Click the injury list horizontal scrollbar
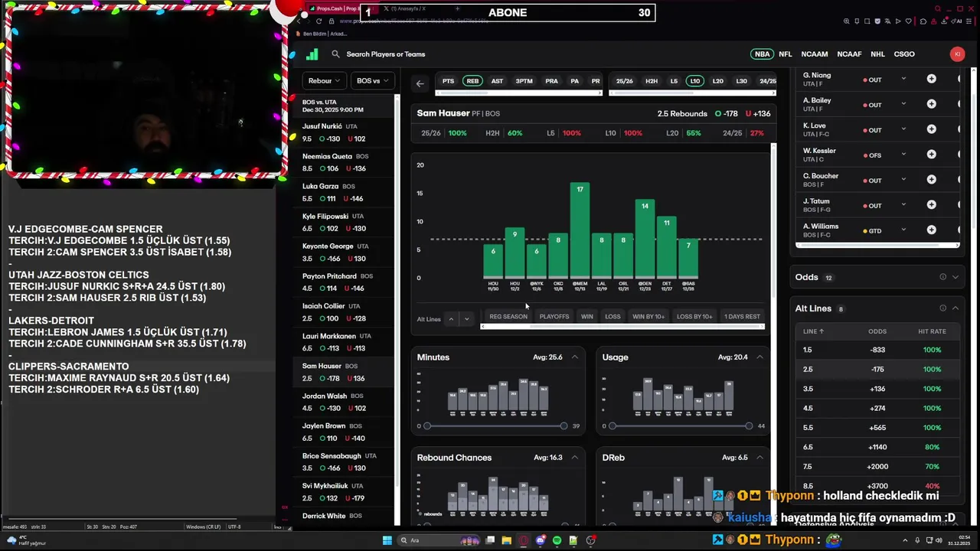The height and width of the screenshot is (551, 980). (877, 245)
